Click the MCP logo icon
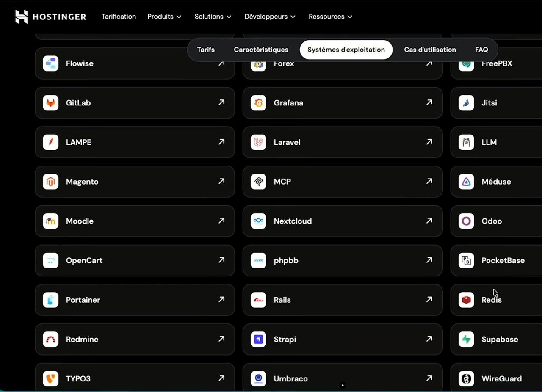This screenshot has height=392, width=542. tap(258, 182)
